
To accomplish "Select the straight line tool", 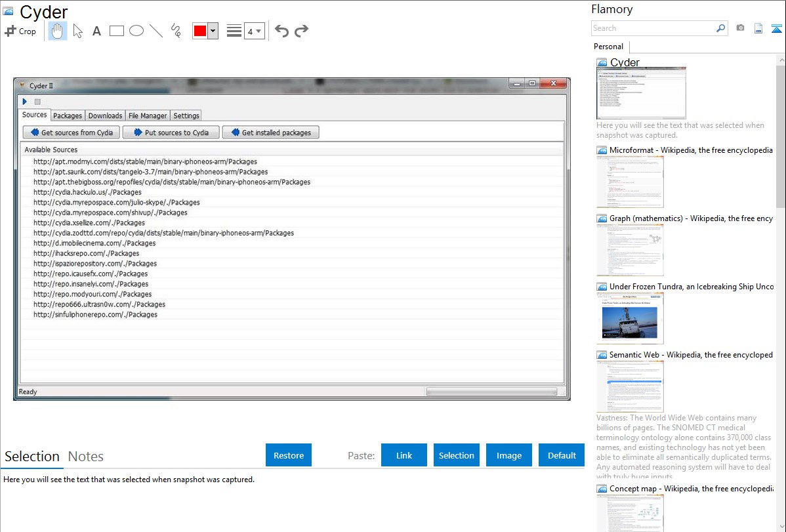I will click(156, 31).
